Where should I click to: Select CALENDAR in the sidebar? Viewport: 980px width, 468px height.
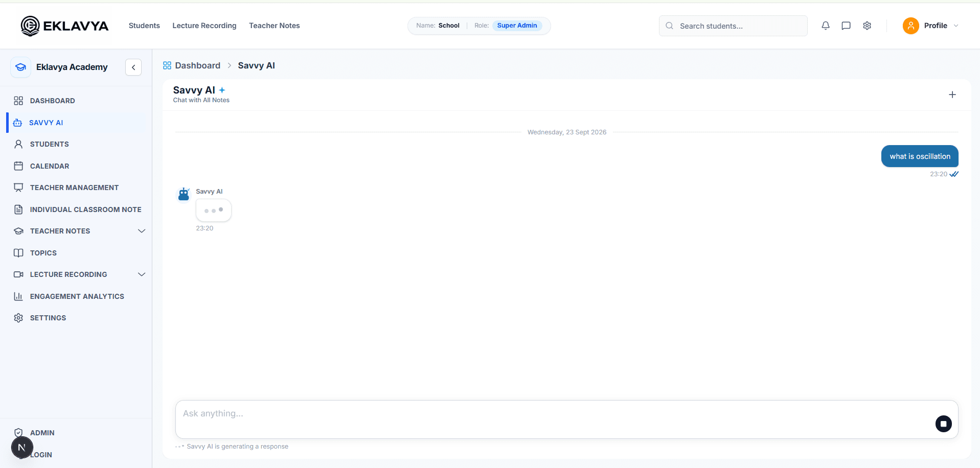(x=50, y=166)
